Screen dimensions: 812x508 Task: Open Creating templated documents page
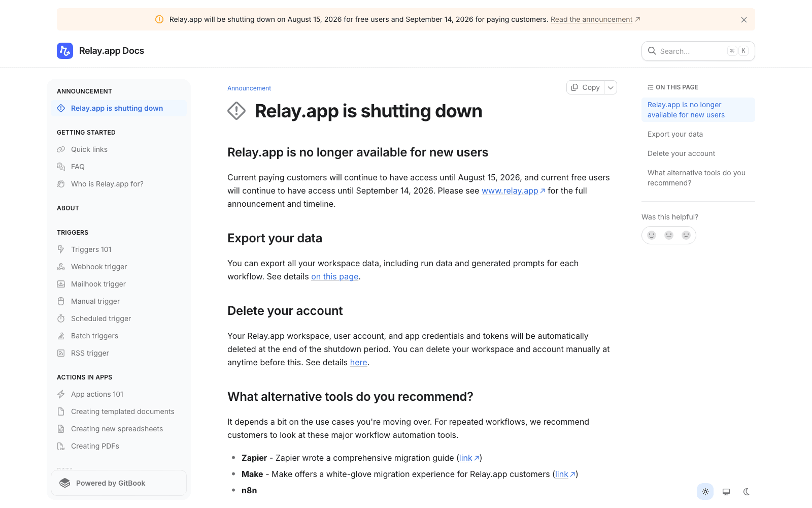(x=119, y=411)
